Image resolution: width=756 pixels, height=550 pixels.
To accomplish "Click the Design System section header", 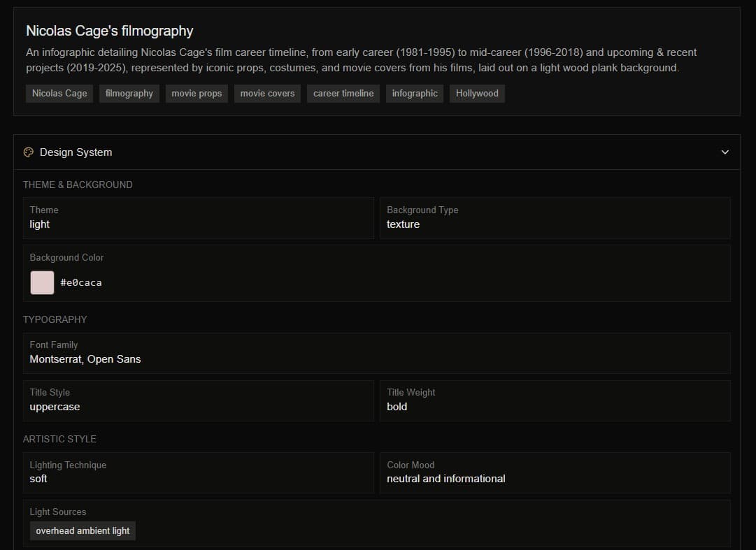I will tap(76, 152).
